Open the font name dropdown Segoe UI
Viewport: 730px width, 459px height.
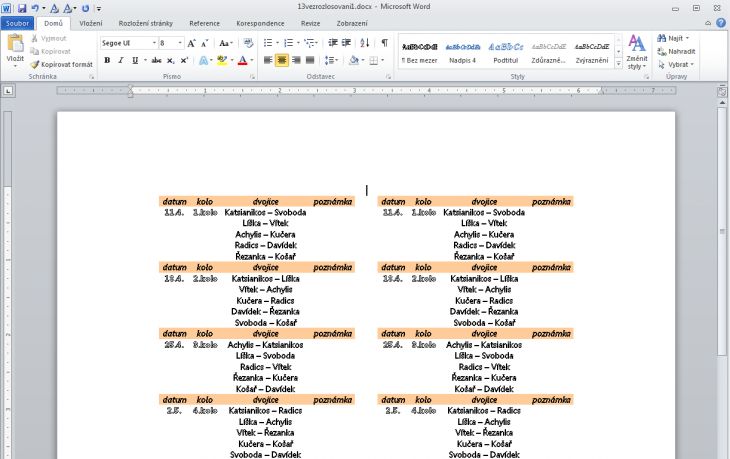click(x=154, y=43)
